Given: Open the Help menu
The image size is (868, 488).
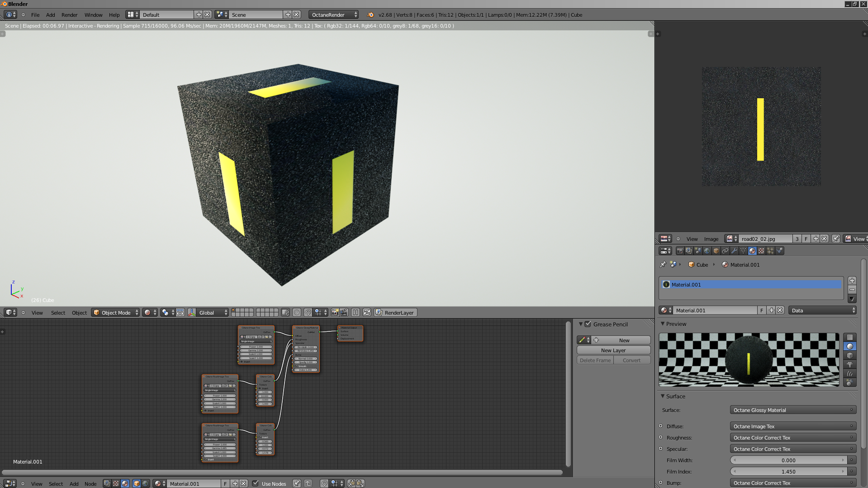Looking at the screenshot, I should [114, 14].
